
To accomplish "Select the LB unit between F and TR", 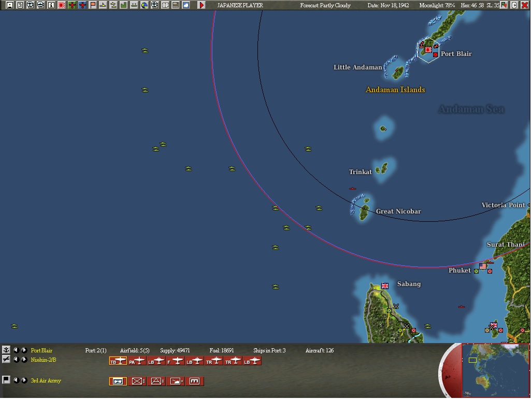I will [195, 361].
